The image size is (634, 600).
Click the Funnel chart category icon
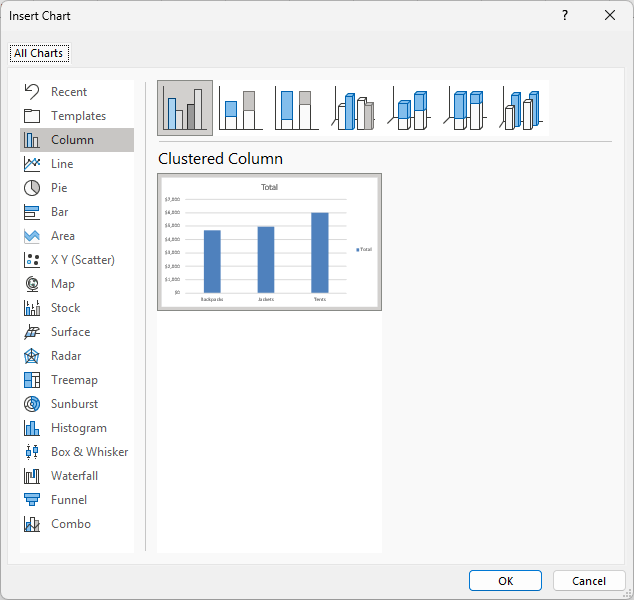click(x=32, y=500)
